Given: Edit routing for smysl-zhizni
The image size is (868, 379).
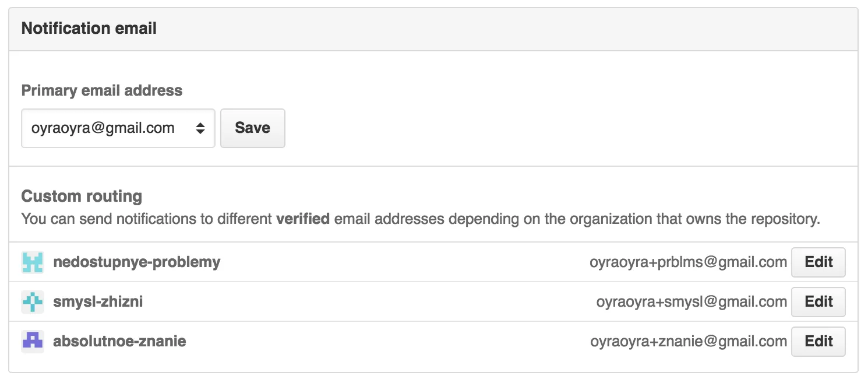Looking at the screenshot, I should 818,302.
